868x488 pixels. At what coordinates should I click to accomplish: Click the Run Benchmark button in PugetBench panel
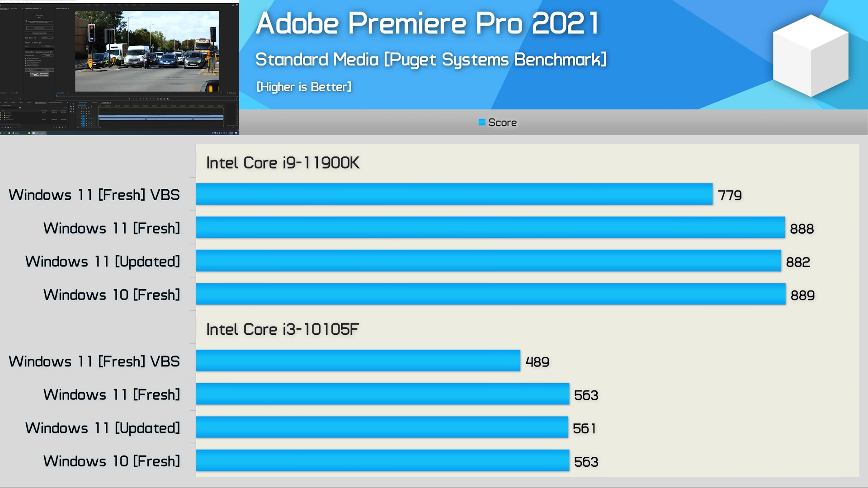point(39,28)
